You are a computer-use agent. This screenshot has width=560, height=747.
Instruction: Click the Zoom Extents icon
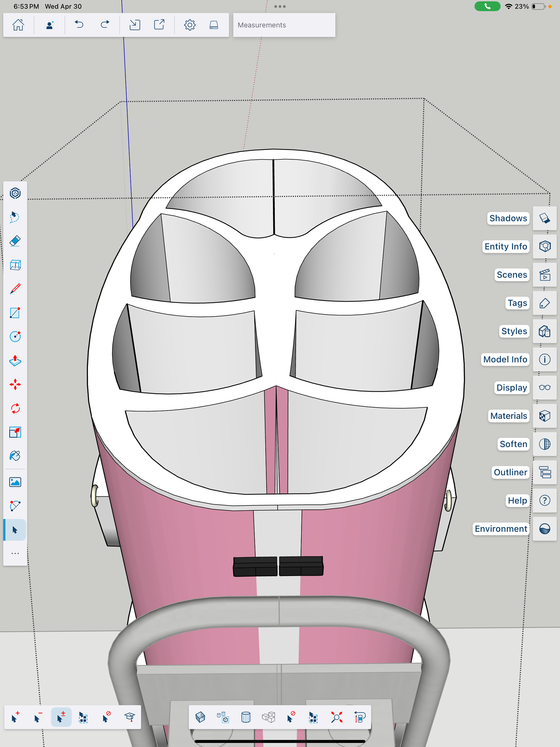coord(337,717)
